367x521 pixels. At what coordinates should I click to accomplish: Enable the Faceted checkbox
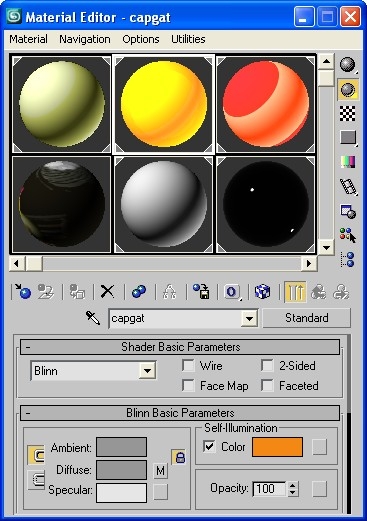point(267,386)
